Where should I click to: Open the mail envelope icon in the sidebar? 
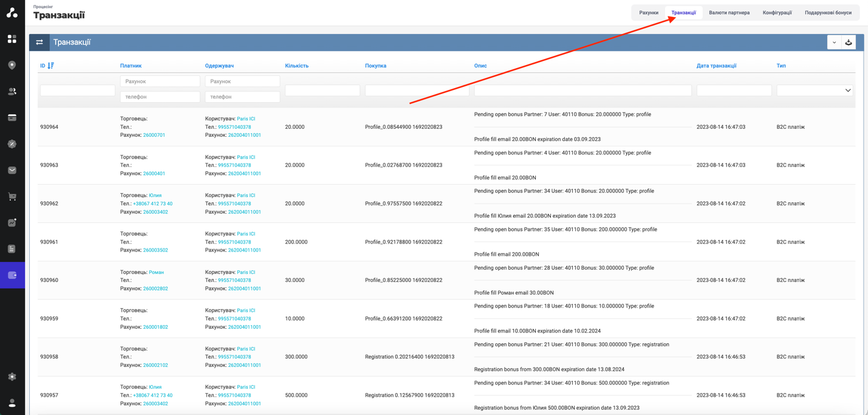click(x=12, y=170)
